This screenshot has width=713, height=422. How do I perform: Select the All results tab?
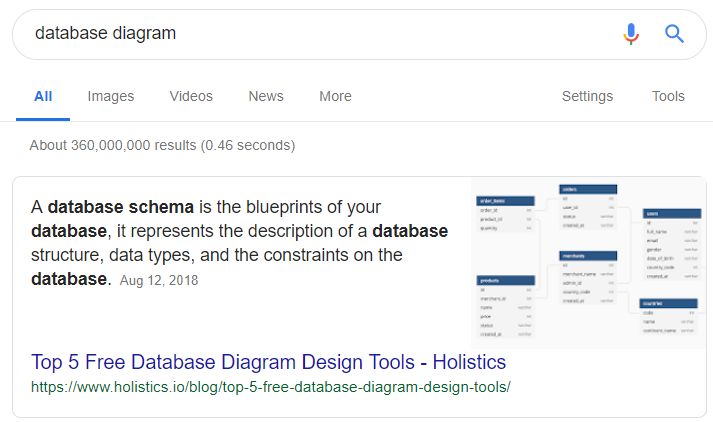[x=43, y=97]
